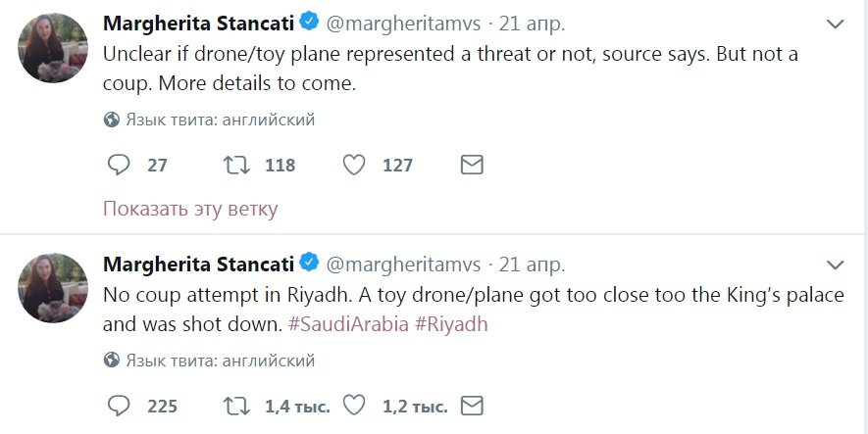Like the Riyadh tweet with 1,2 тыс.
The width and height of the screenshot is (868, 434).
point(354,406)
